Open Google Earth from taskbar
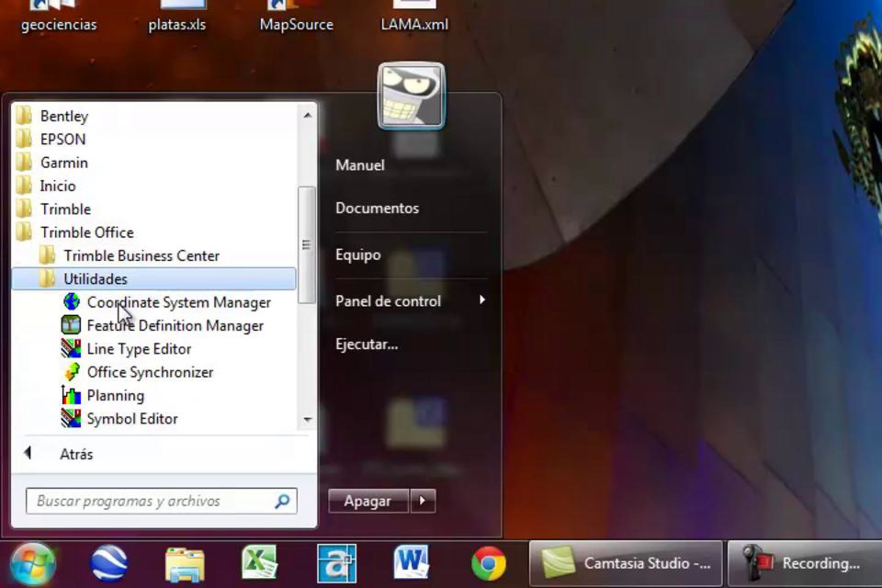This screenshot has height=588, width=882. click(109, 563)
